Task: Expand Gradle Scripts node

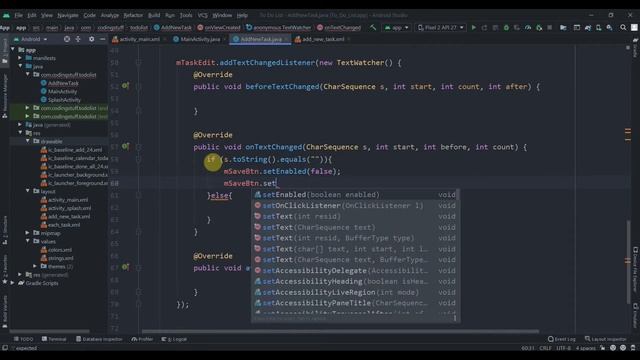Action: 13,282
